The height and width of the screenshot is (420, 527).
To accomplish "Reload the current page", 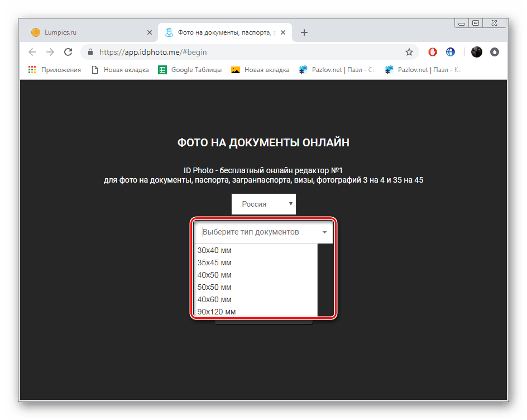I will pos(68,52).
